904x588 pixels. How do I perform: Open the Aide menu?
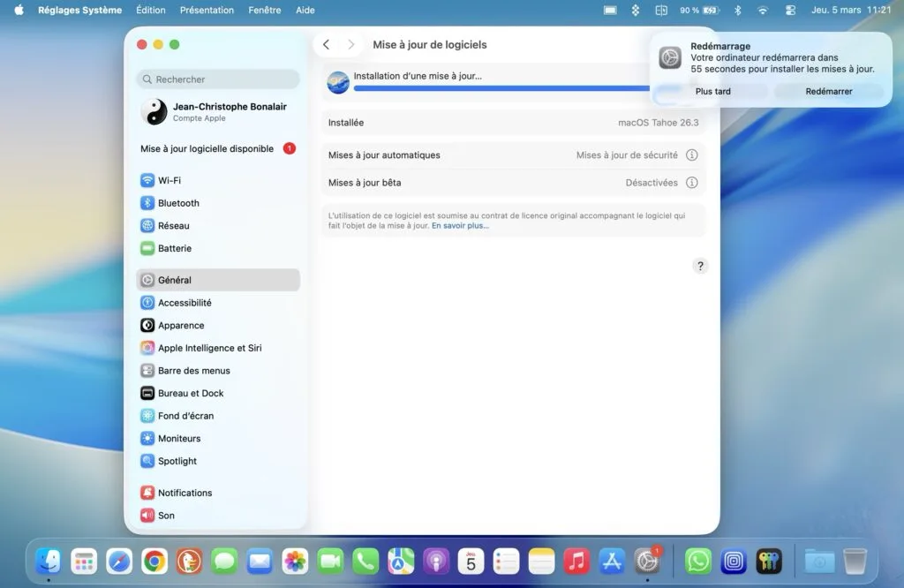305,10
